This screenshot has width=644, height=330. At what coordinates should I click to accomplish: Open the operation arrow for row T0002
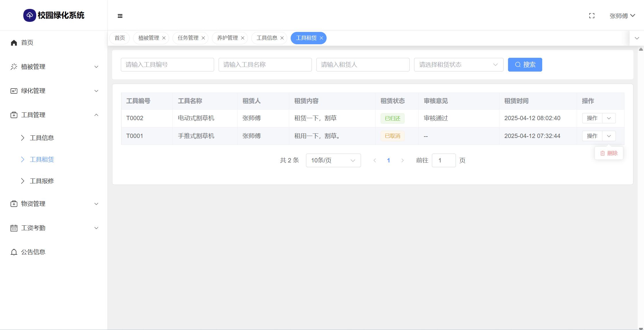[609, 118]
